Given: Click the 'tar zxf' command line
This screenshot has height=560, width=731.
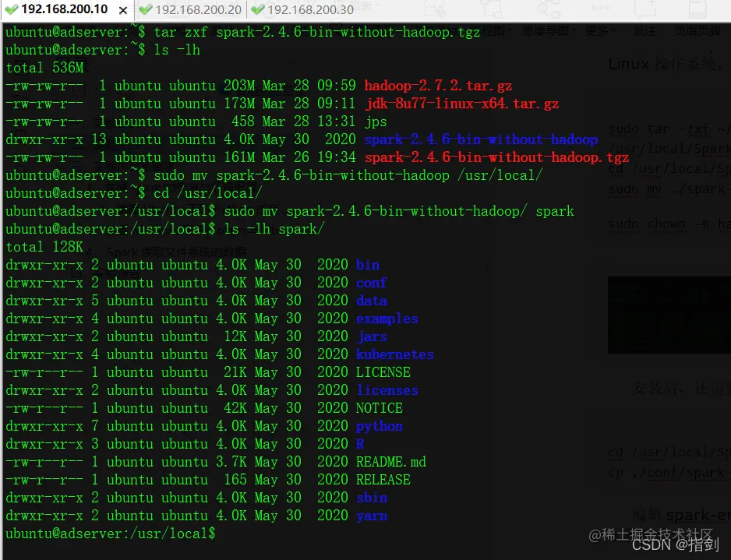Looking at the screenshot, I should tap(243, 32).
